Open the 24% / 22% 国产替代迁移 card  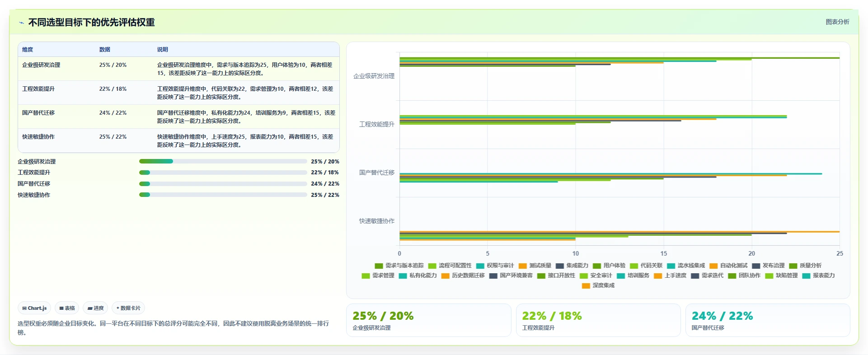[767, 320]
